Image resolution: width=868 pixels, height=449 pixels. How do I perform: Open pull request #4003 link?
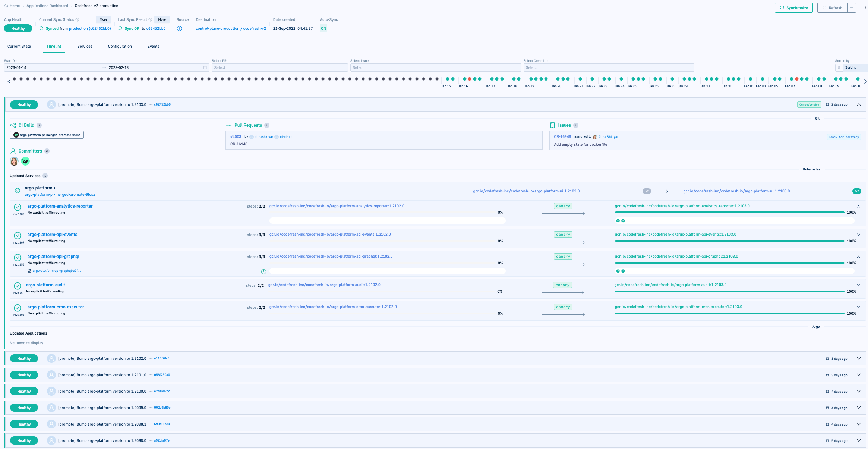click(x=236, y=137)
